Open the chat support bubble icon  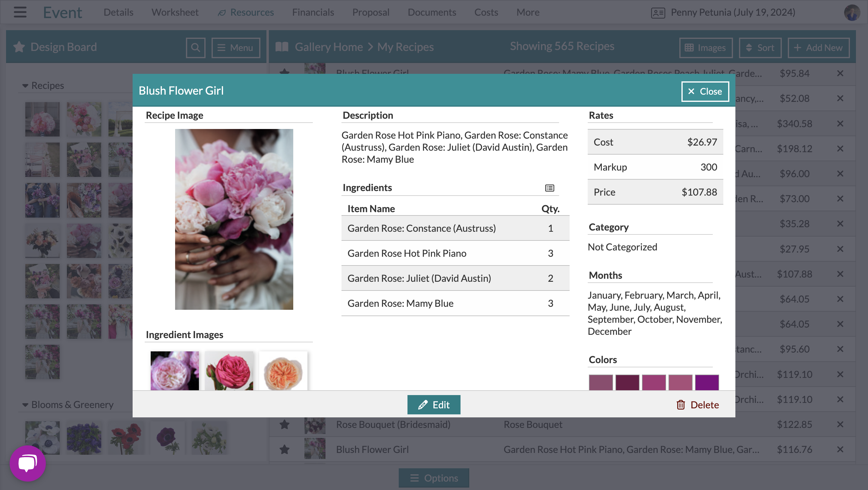coord(28,463)
